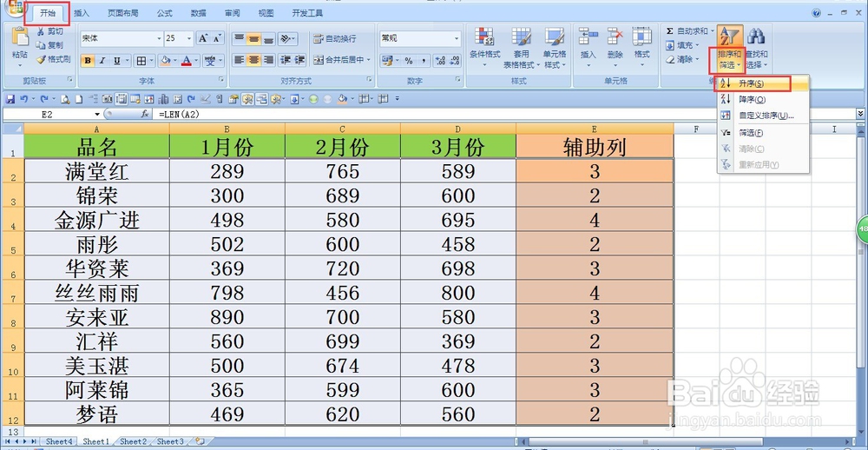
Task: Switch to the Formulas (公式) tab
Action: tap(164, 13)
